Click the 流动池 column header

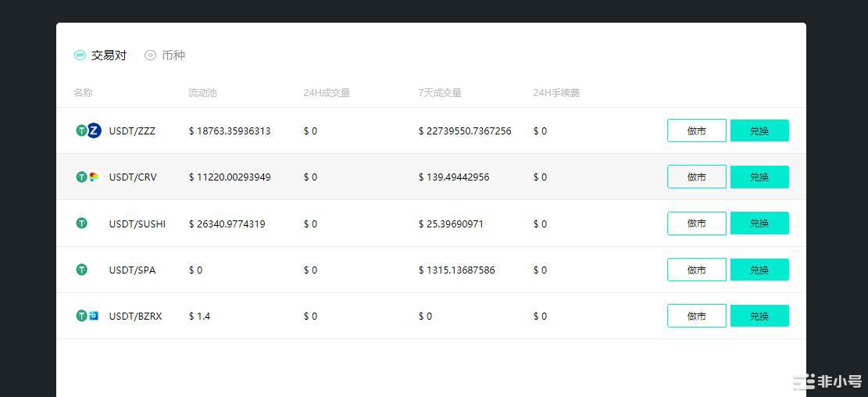[x=202, y=92]
